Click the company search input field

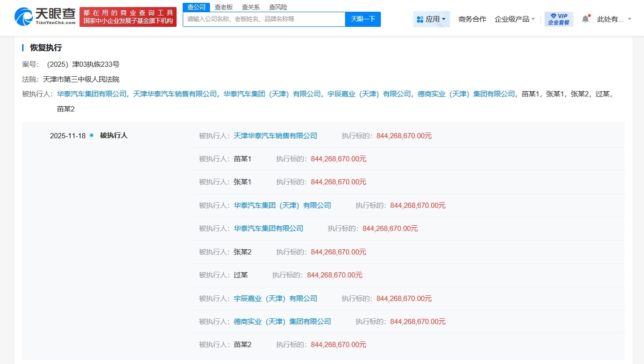click(264, 19)
